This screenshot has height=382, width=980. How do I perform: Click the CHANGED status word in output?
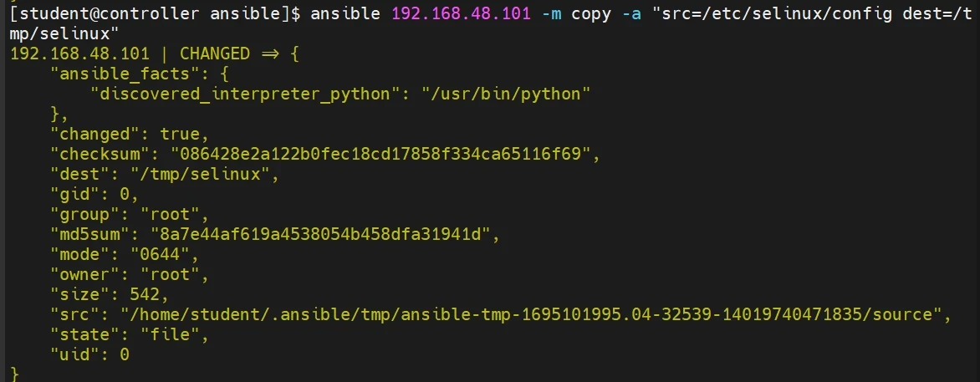(214, 53)
